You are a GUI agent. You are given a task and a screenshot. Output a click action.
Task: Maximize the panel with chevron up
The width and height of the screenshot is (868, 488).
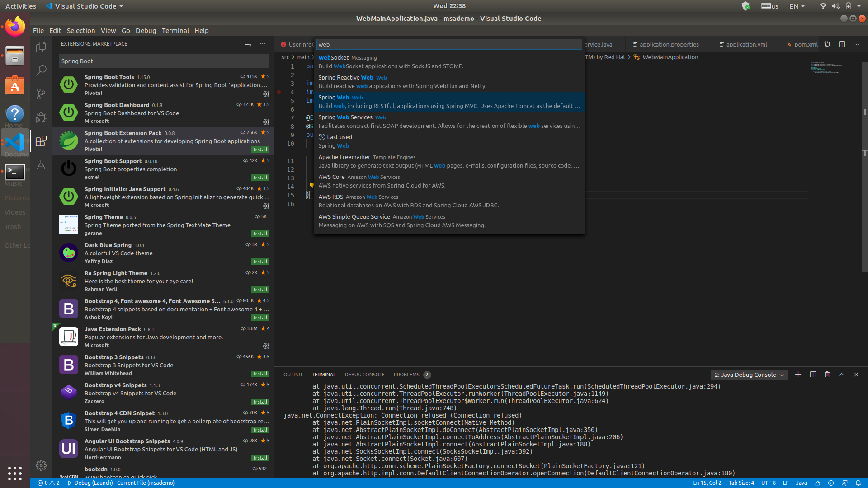842,375
